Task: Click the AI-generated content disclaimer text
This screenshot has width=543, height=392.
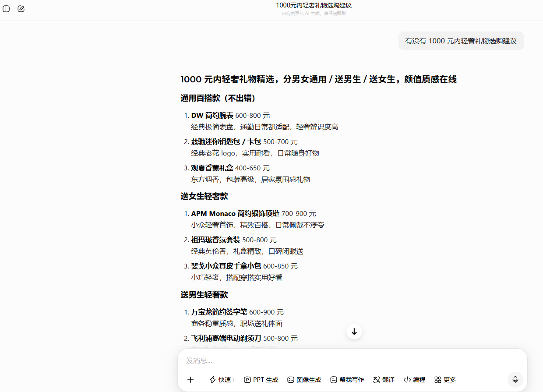Action: (x=314, y=14)
